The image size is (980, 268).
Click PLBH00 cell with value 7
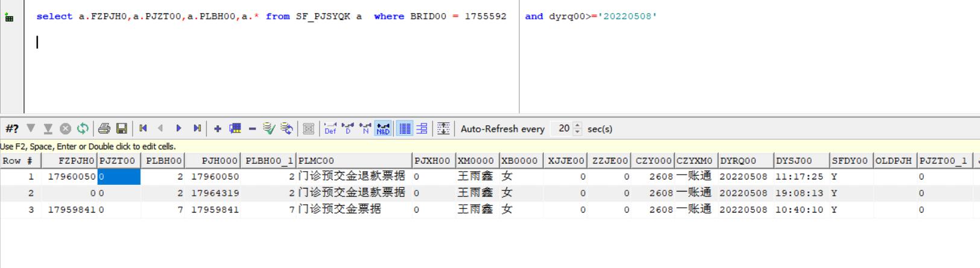click(163, 210)
